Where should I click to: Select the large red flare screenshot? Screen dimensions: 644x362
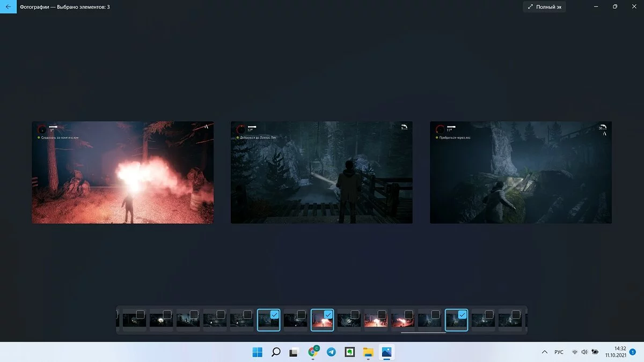tap(122, 172)
